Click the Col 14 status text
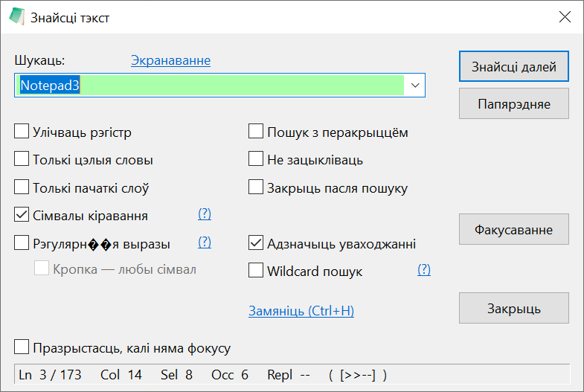Image resolution: width=584 pixels, height=392 pixels. pyautogui.click(x=121, y=375)
